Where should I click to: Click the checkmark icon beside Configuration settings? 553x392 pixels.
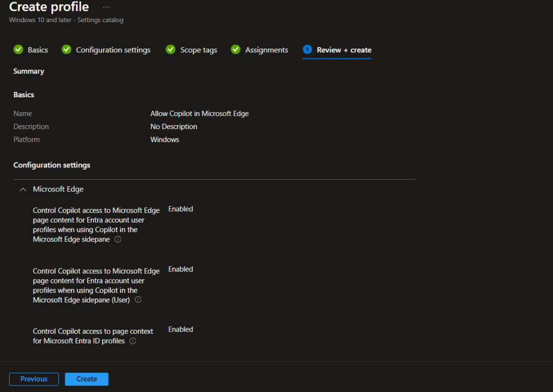(66, 49)
